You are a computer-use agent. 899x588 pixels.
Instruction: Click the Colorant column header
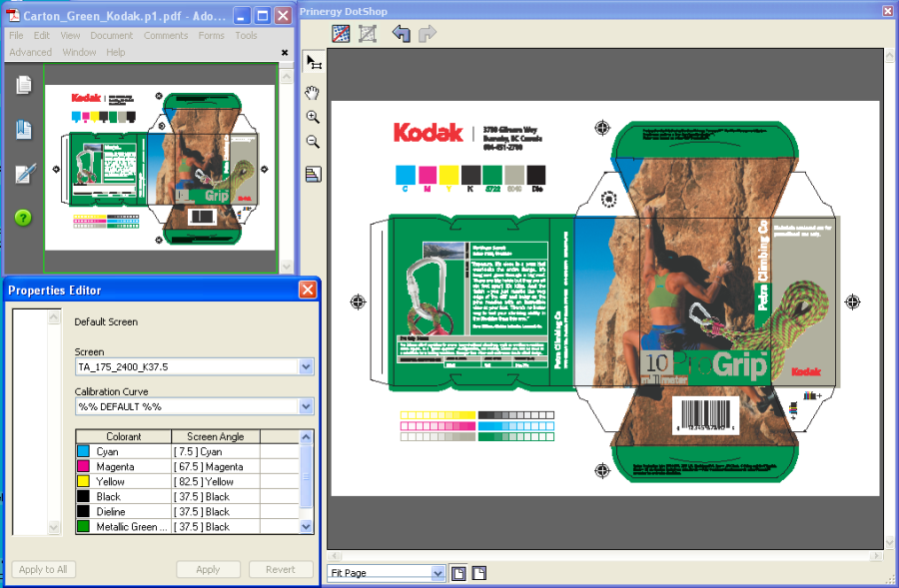click(123, 436)
